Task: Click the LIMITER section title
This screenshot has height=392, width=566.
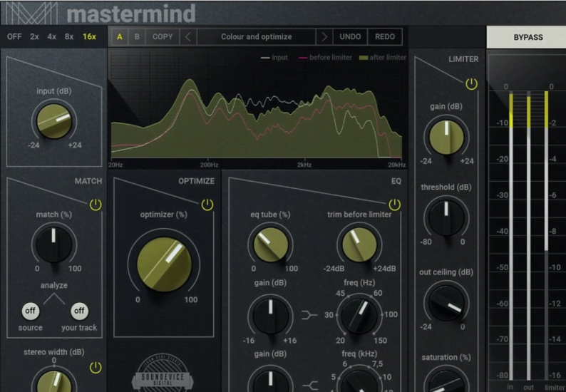Action: point(463,59)
